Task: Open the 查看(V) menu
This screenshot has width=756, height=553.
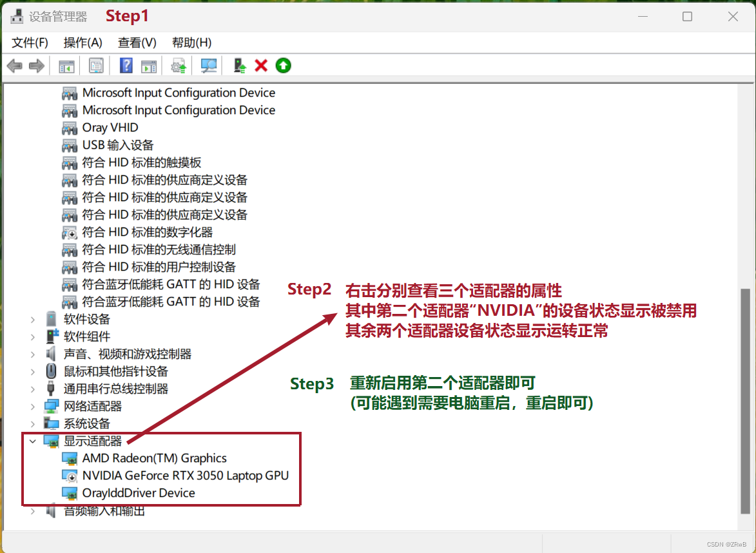Action: point(137,43)
